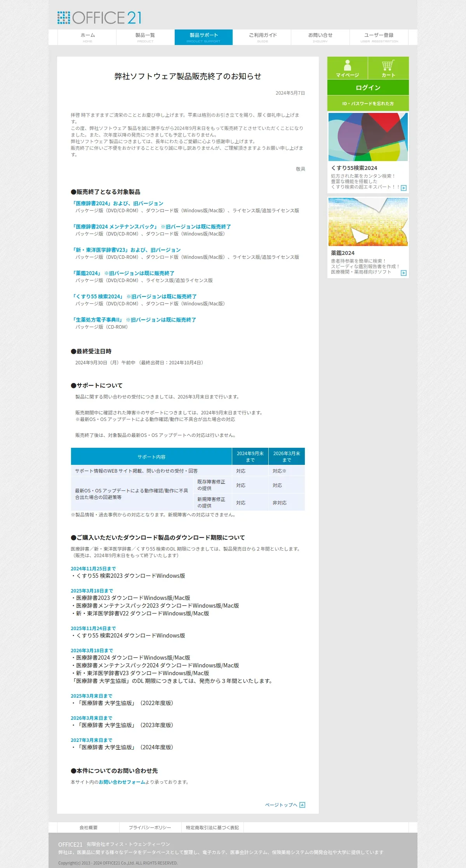The width and height of the screenshot is (466, 868).
Task: Click the 薬鑑2024 banner image
Action: 368,222
